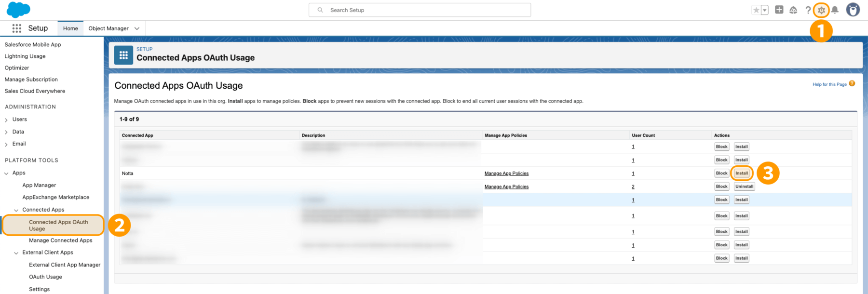The height and width of the screenshot is (294, 868).
Task: Click the Salesforce cloud logo
Action: [18, 10]
